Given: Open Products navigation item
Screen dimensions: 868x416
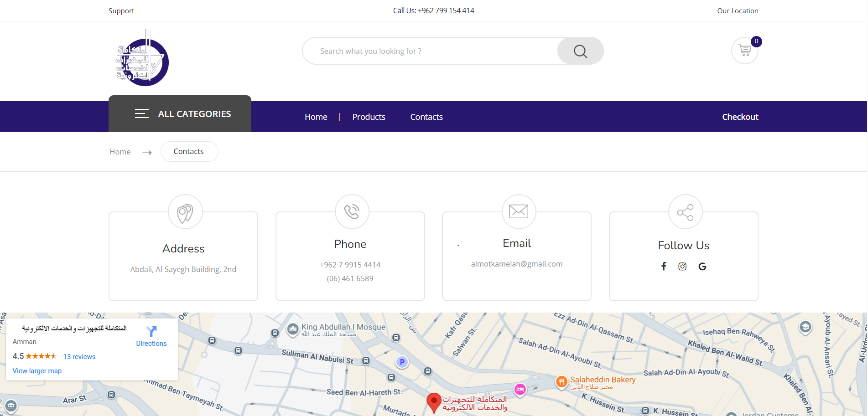Looking at the screenshot, I should pos(369,117).
